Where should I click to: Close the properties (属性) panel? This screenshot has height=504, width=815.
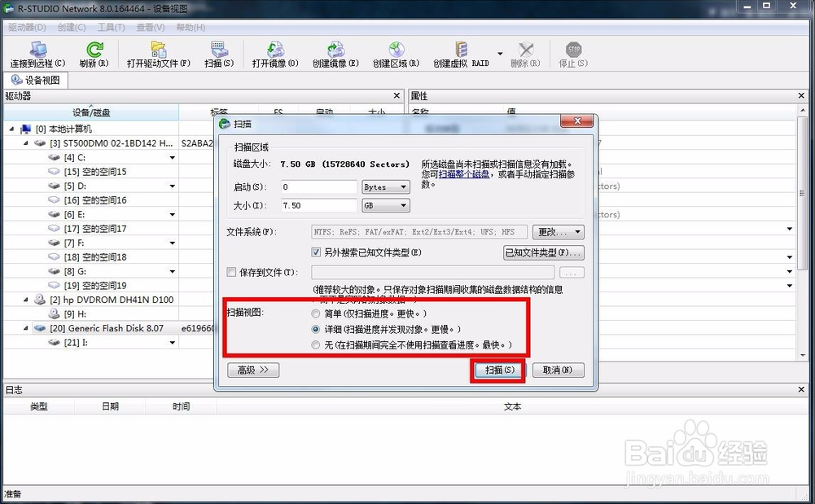tap(801, 95)
